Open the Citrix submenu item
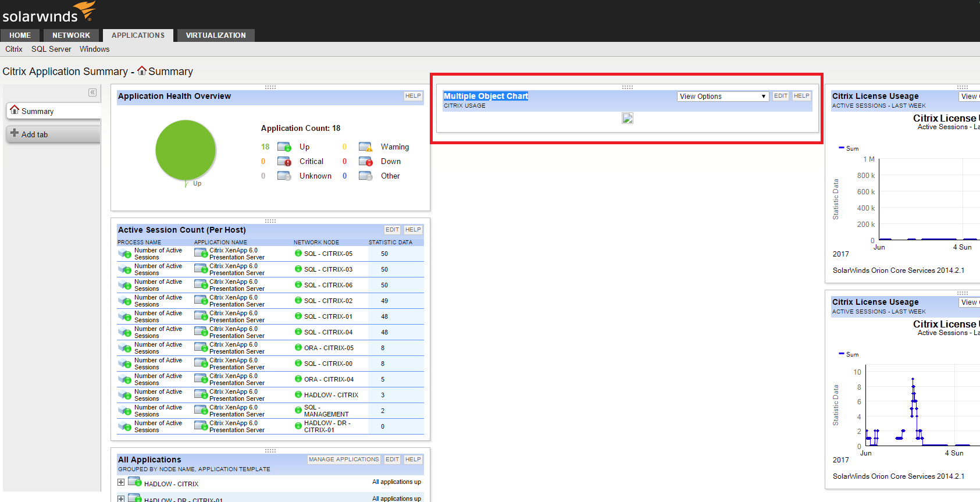 pyautogui.click(x=14, y=49)
